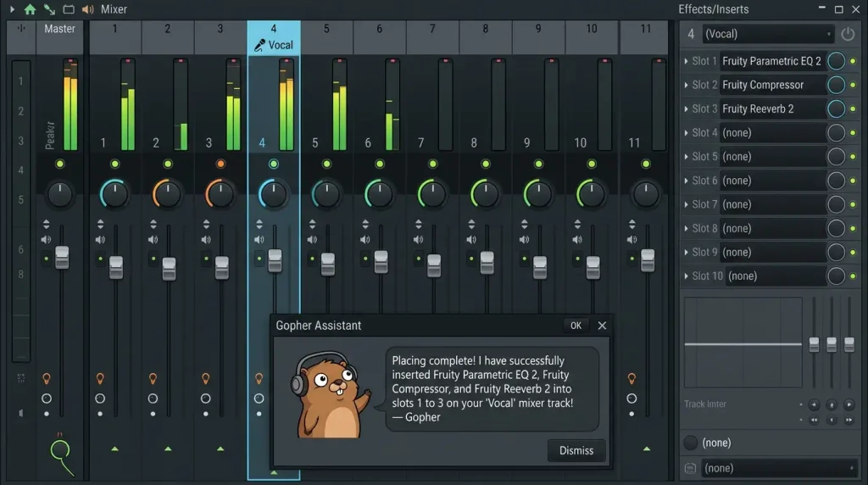Open the (none) input selector above output
Viewport: 868px width, 485px height.
(x=716, y=443)
